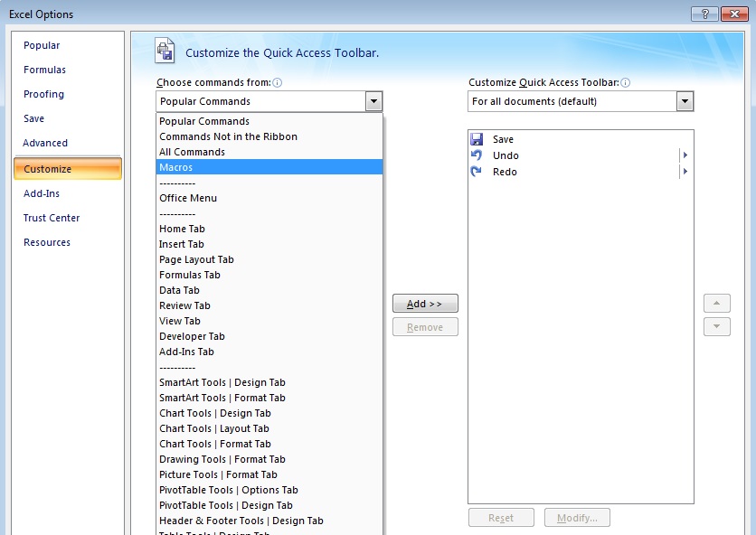
Task: Select Chart Tools | Layout Tab
Action: pyautogui.click(x=269, y=429)
